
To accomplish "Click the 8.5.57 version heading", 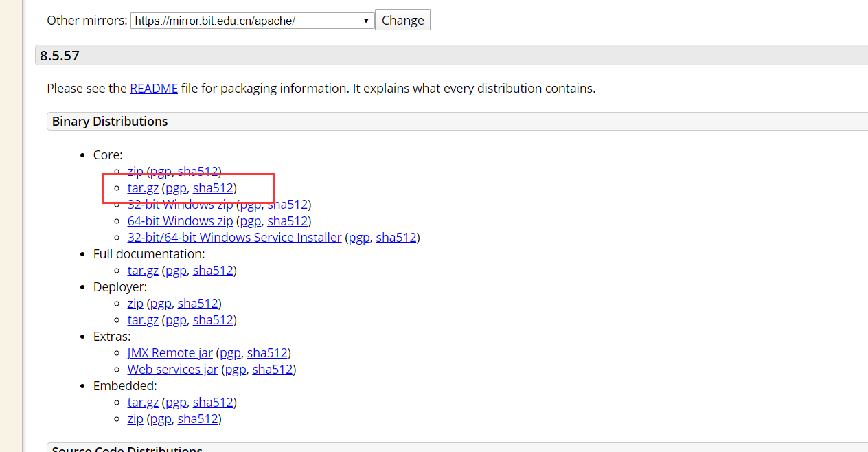I will click(x=60, y=56).
